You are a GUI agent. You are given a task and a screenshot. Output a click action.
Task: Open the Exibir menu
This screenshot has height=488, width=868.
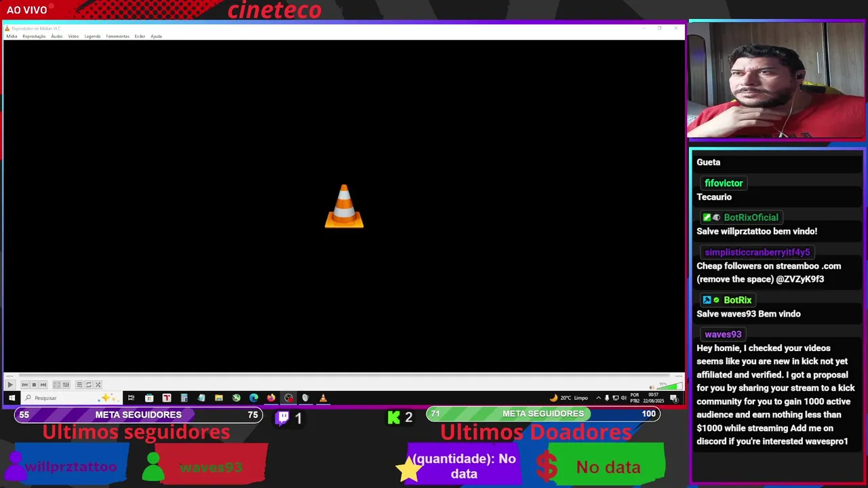pyautogui.click(x=140, y=37)
